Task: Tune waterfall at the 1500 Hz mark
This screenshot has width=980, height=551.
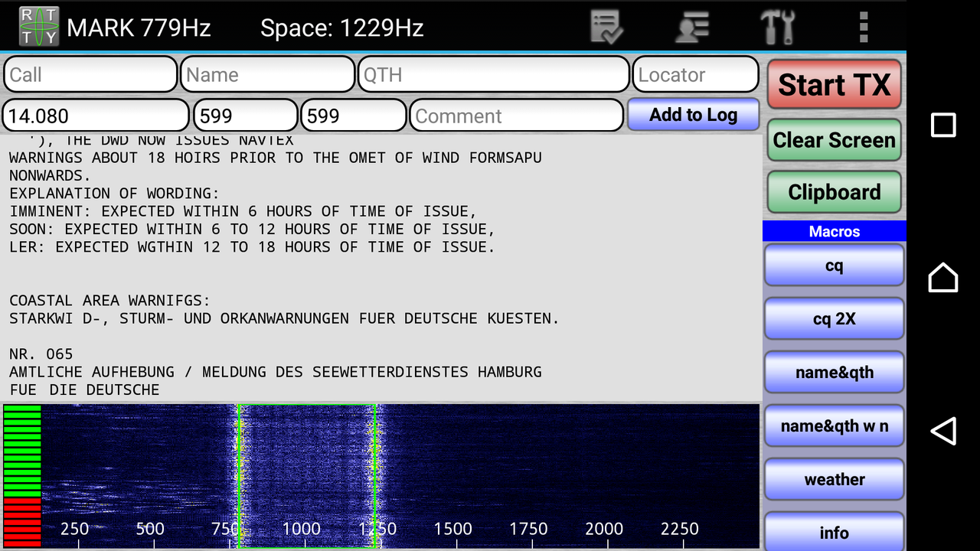Action: pyautogui.click(x=453, y=529)
